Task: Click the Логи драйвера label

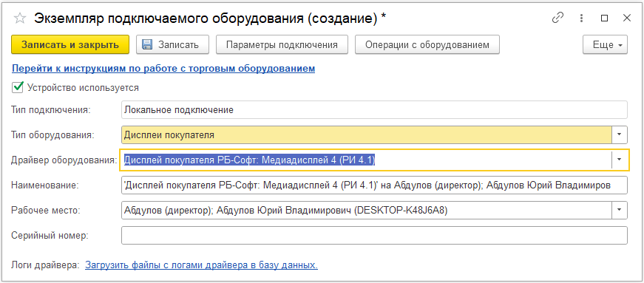Action: [x=45, y=265]
